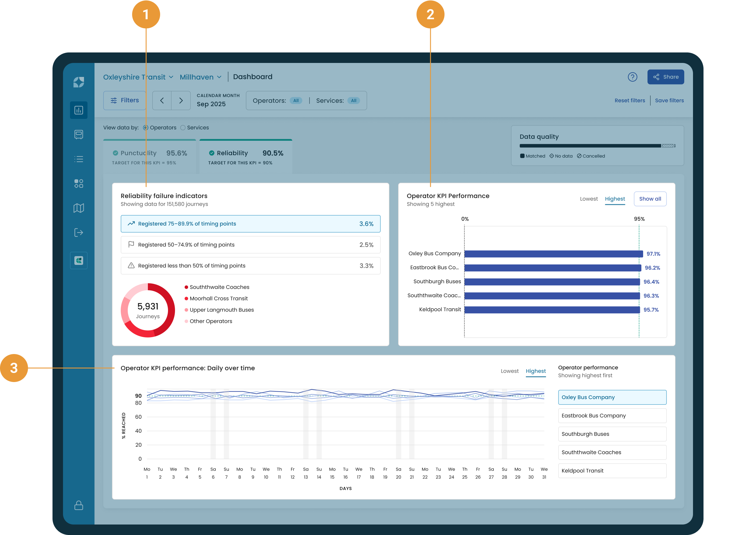Open the help question mark icon
The width and height of the screenshot is (756, 535).
[632, 77]
